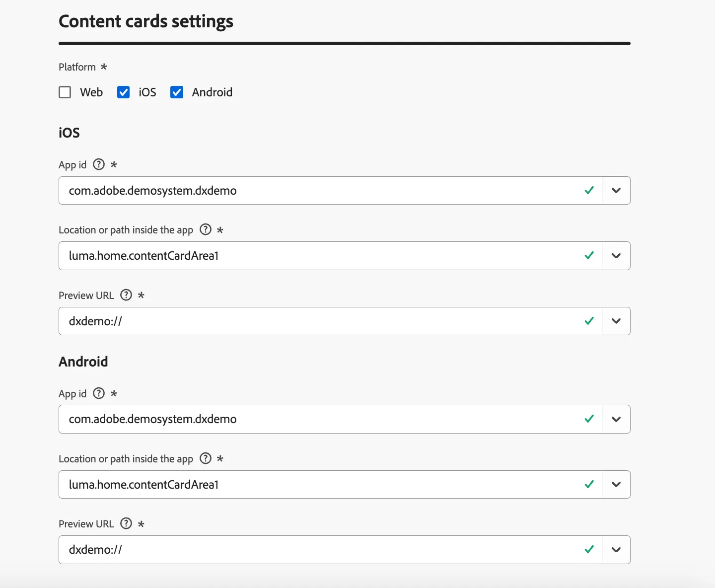Image resolution: width=715 pixels, height=588 pixels.
Task: Click help icon beside iOS Location or path
Action: [x=206, y=229]
